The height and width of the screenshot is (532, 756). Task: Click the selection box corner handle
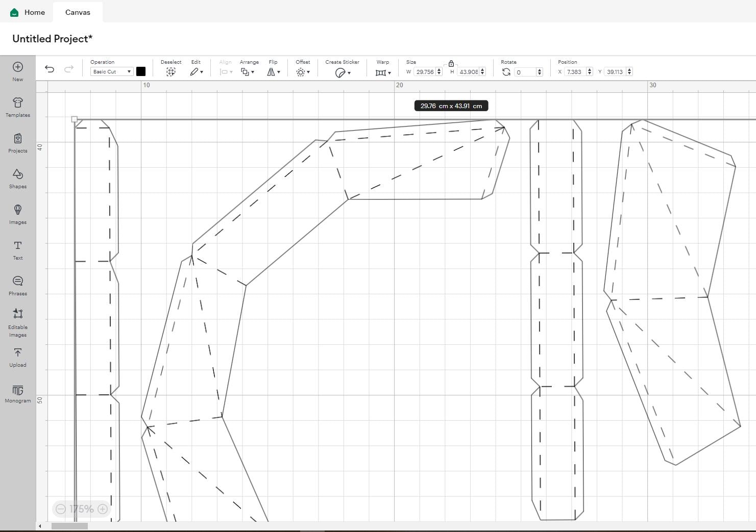(75, 119)
